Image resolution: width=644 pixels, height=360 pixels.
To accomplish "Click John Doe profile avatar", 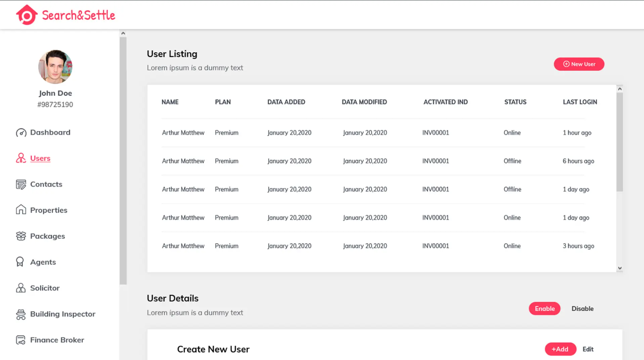I will (55, 67).
